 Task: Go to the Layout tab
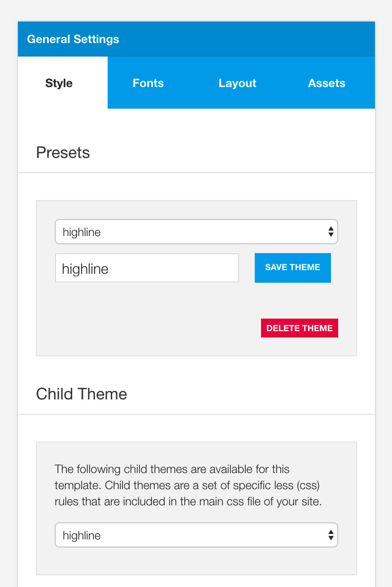[237, 83]
